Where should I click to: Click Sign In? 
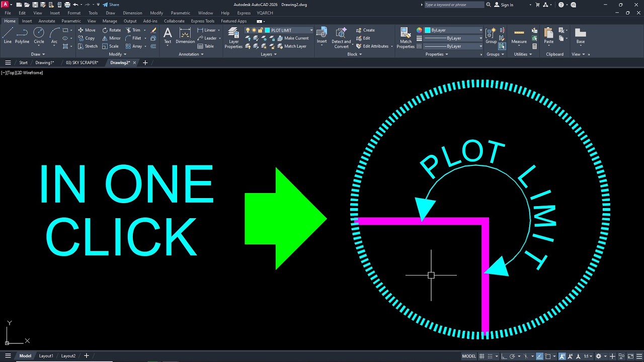(x=504, y=5)
